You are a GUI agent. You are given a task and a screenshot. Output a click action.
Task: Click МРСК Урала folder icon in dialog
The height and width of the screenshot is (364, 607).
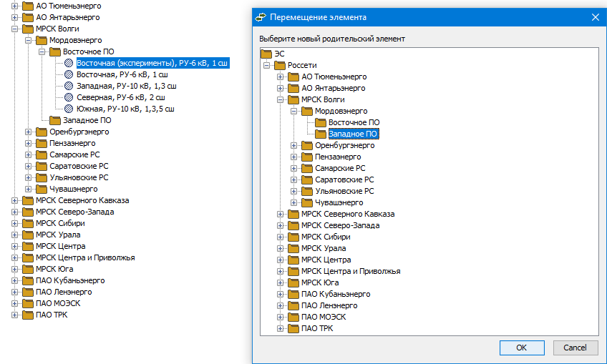pyautogui.click(x=293, y=248)
